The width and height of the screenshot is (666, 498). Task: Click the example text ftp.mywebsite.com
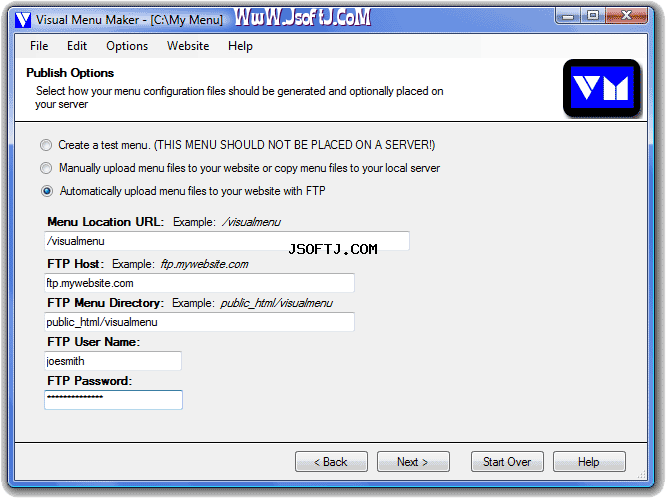click(204, 264)
